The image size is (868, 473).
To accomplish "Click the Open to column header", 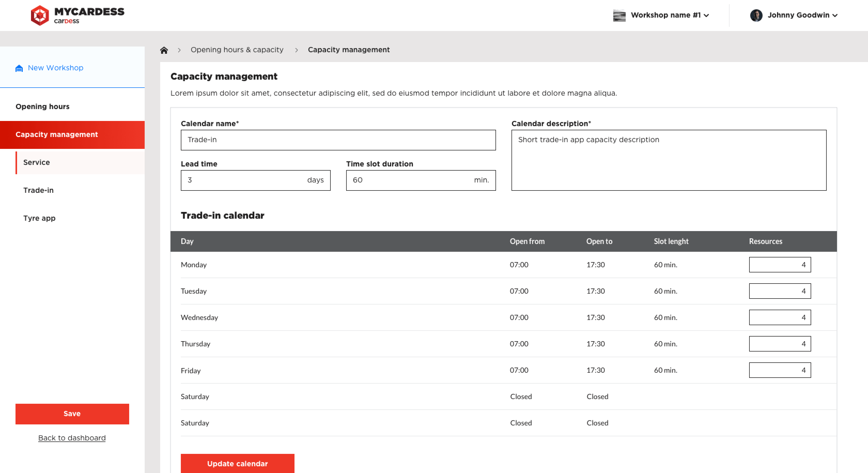I will point(599,241).
